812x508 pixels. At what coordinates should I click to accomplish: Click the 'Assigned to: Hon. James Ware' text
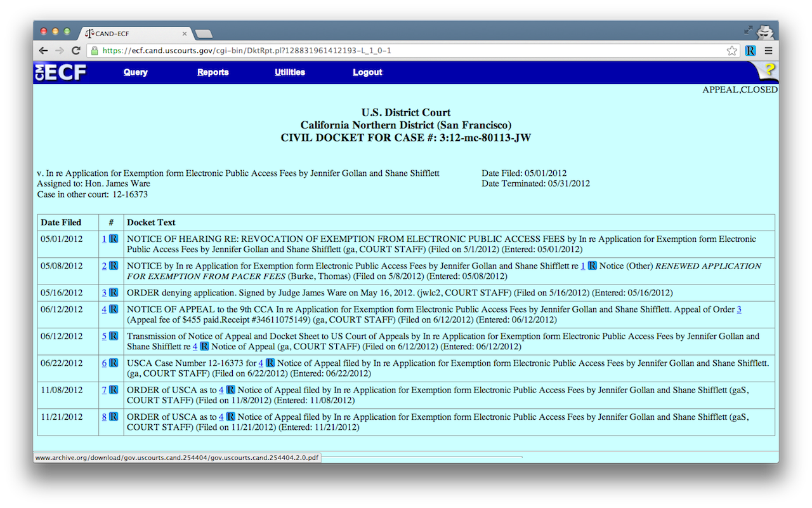[94, 184]
